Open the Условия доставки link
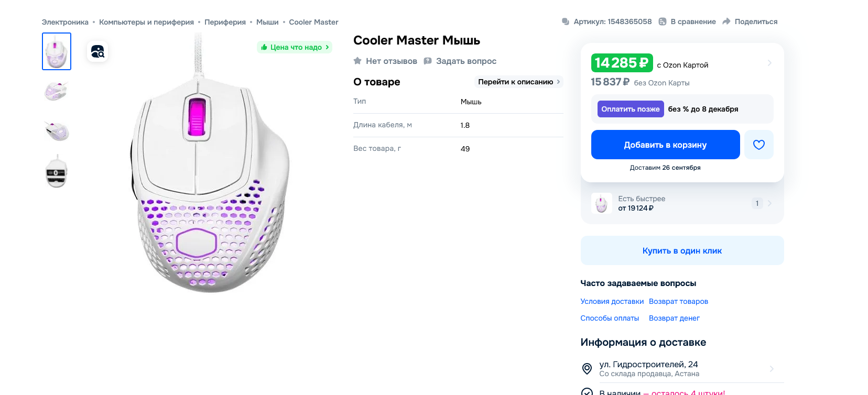 tap(612, 301)
